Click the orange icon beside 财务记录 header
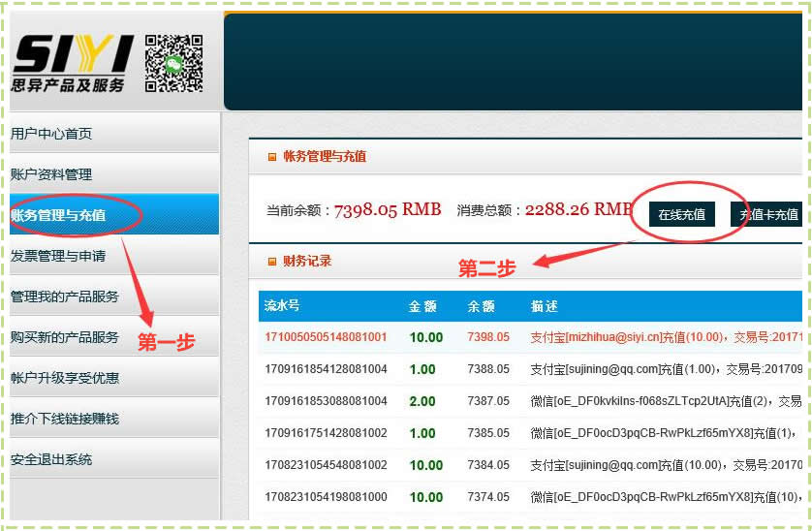This screenshot has width=812, height=531. [x=272, y=262]
